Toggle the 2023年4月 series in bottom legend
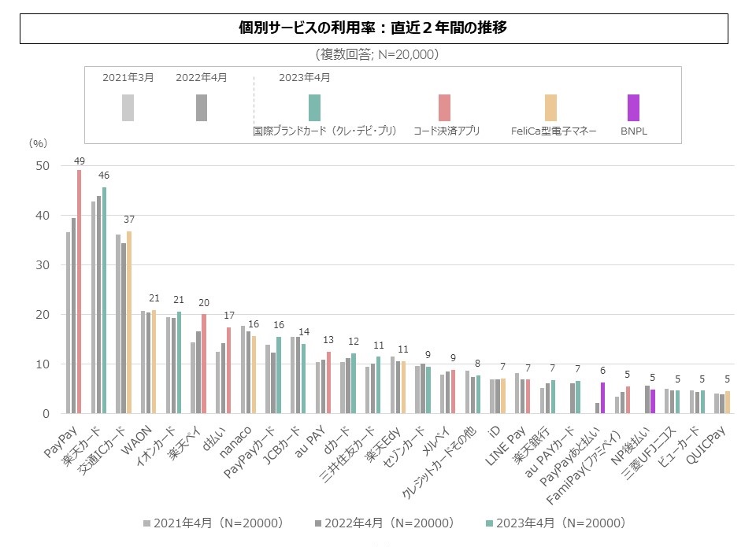This screenshot has width=756, height=547. (554, 523)
